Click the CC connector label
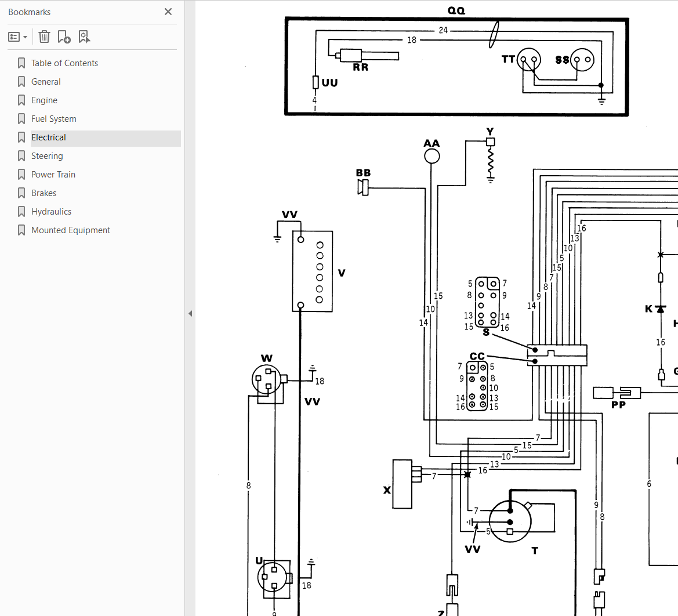Image resolution: width=678 pixels, height=616 pixels. (477, 357)
